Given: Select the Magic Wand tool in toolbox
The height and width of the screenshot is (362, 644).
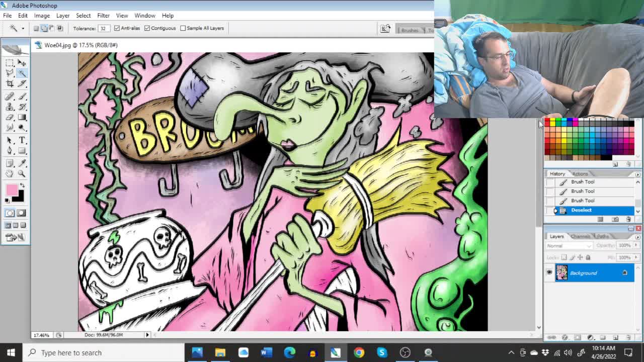Looking at the screenshot, I should [22, 73].
